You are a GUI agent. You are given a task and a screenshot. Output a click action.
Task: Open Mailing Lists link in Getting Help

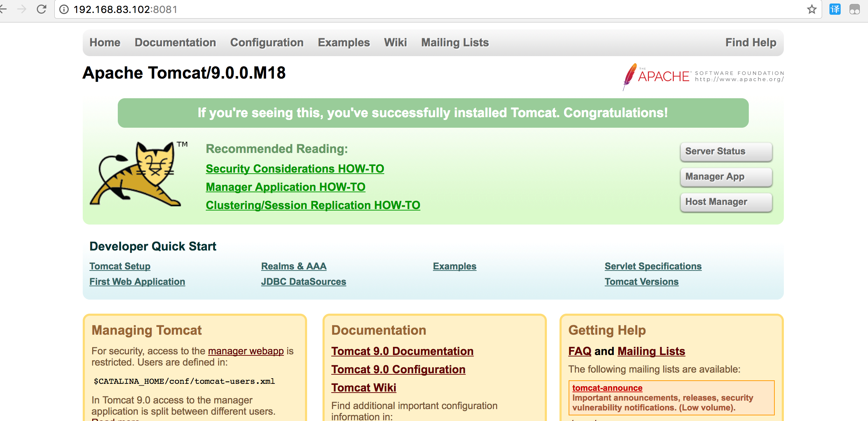click(651, 351)
